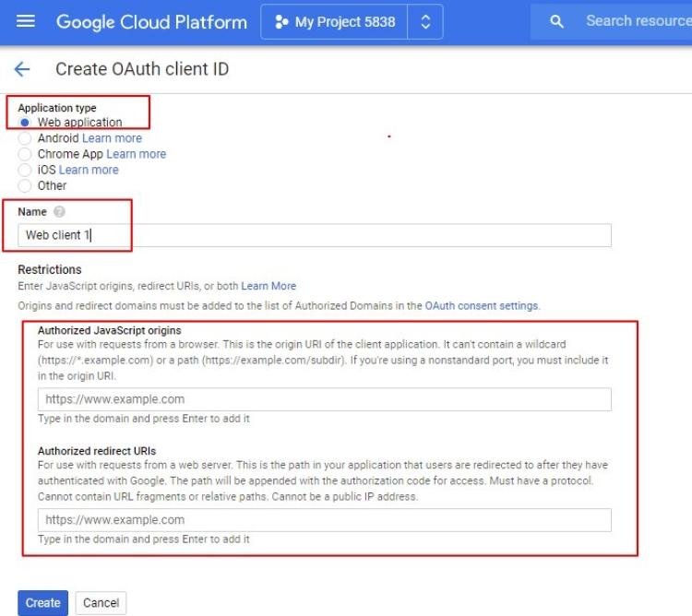The height and width of the screenshot is (616, 692).
Task: Click the project hexagon dots icon
Action: (281, 21)
